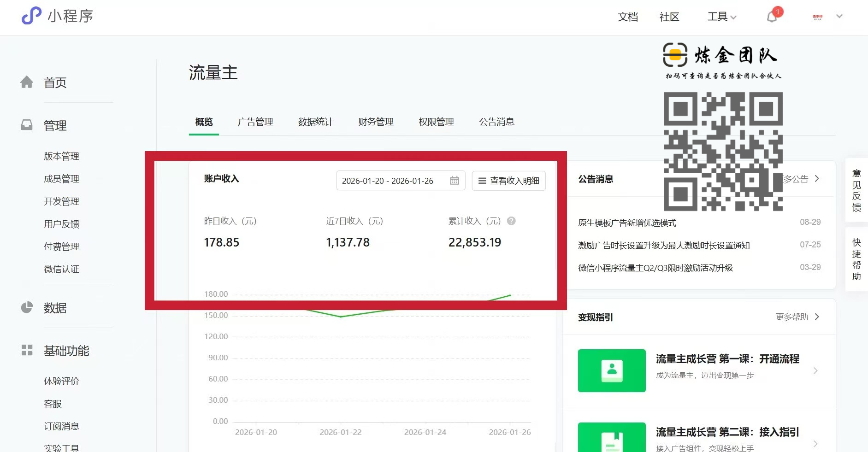The image size is (868, 452).
Task: Open the 权限管理 tab
Action: point(436,122)
